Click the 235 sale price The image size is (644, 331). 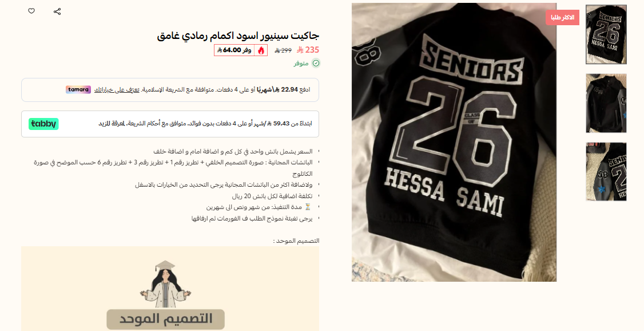click(308, 50)
